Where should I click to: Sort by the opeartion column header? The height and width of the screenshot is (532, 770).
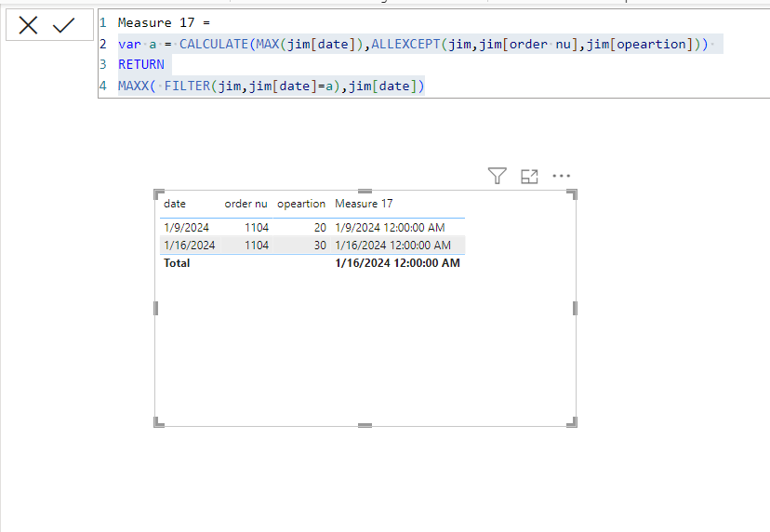301,204
